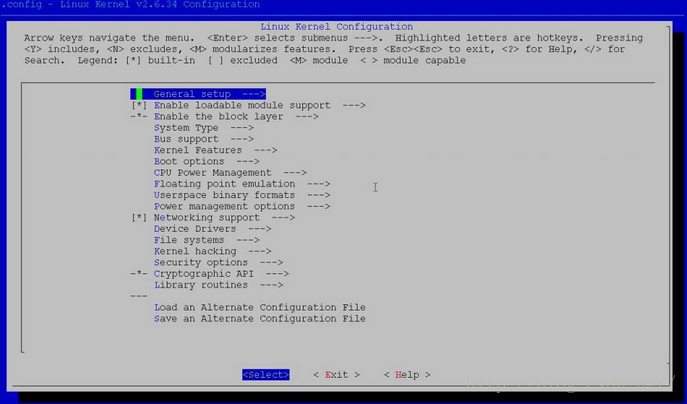This screenshot has width=687, height=404.
Task: Click the Cryptographic API state marker
Action: (x=139, y=274)
